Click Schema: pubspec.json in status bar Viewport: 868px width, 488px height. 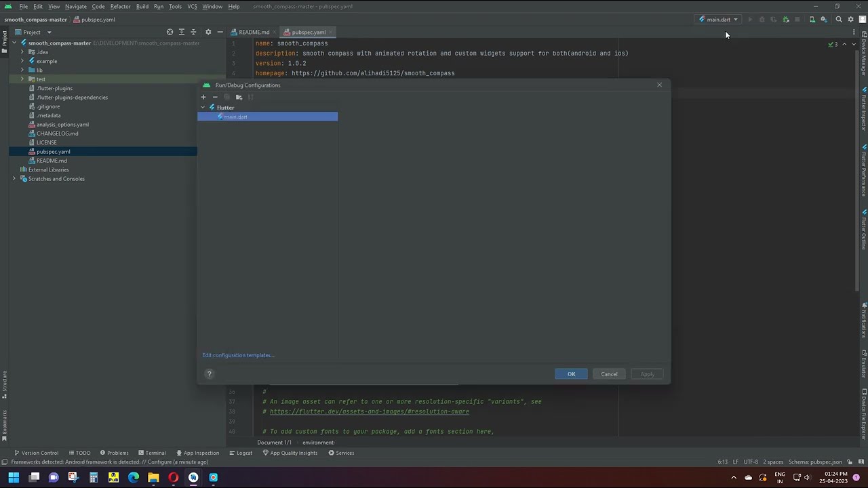point(815,462)
